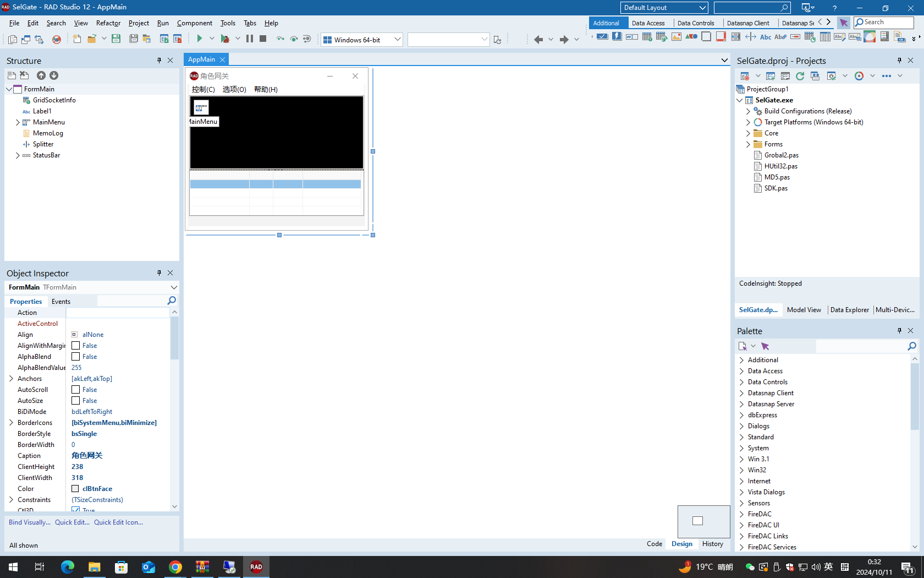Click the Stop program square icon
The width and height of the screenshot is (924, 578).
pos(263,39)
